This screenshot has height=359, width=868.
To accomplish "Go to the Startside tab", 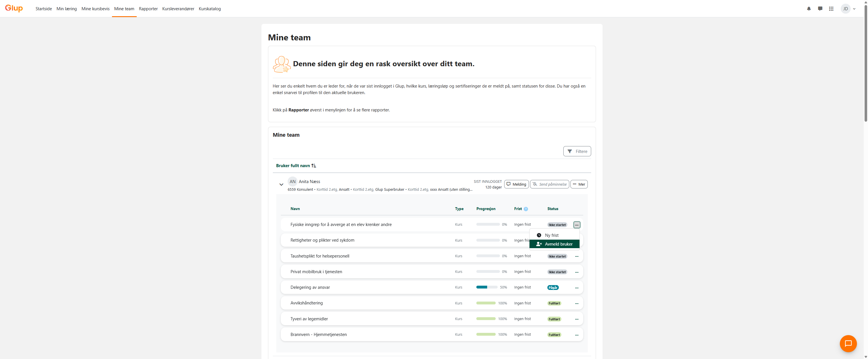I will tap(43, 9).
